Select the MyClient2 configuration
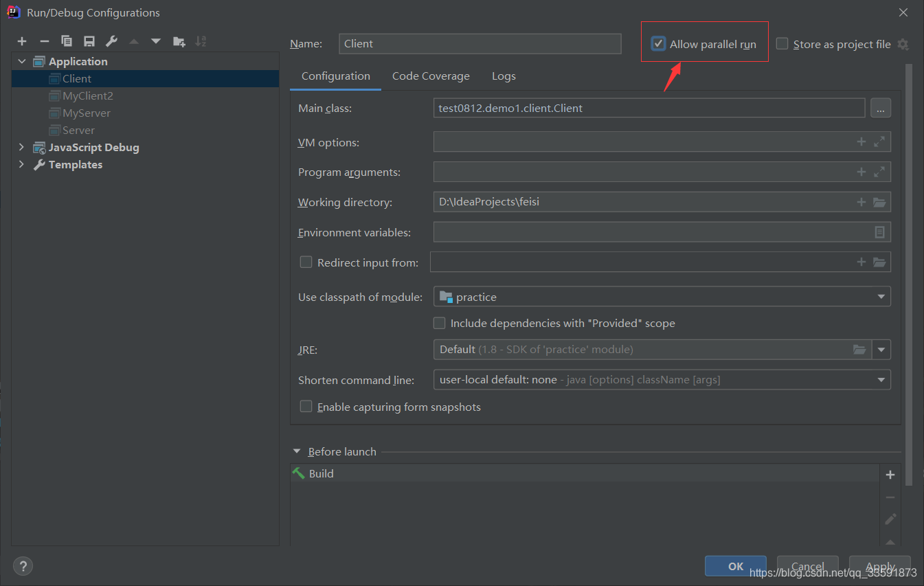This screenshot has width=924, height=586. tap(145, 95)
